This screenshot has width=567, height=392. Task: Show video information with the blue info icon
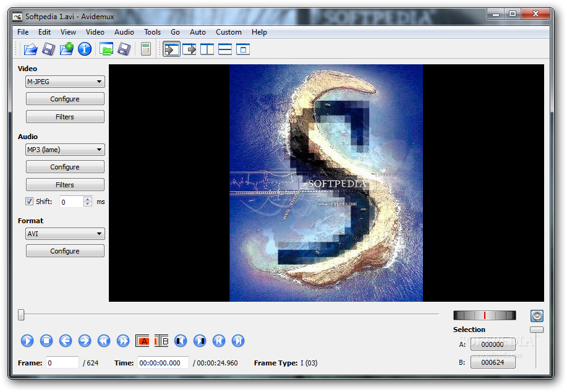(x=85, y=49)
